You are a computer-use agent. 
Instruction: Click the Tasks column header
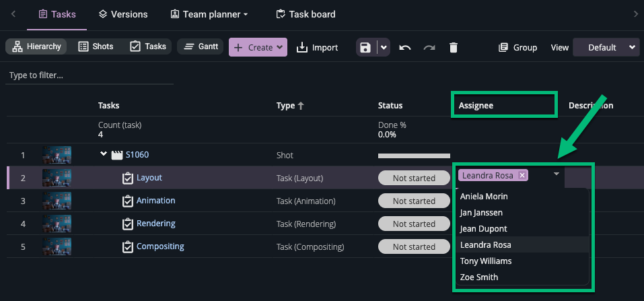(x=109, y=106)
